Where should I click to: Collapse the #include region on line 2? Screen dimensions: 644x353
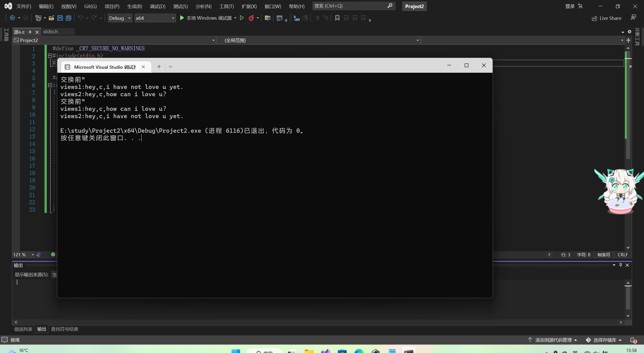coord(50,56)
